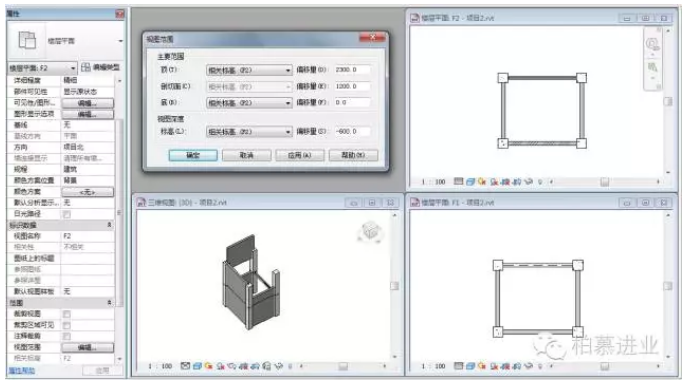Image resolution: width=692 pixels, height=386 pixels.
Task: Click 取消 button in 视图范围 dialog
Action: click(246, 155)
